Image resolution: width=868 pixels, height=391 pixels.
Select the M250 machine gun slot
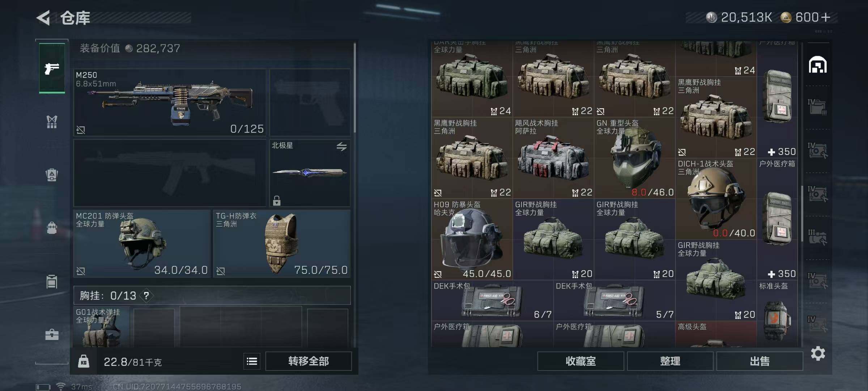[x=170, y=102]
